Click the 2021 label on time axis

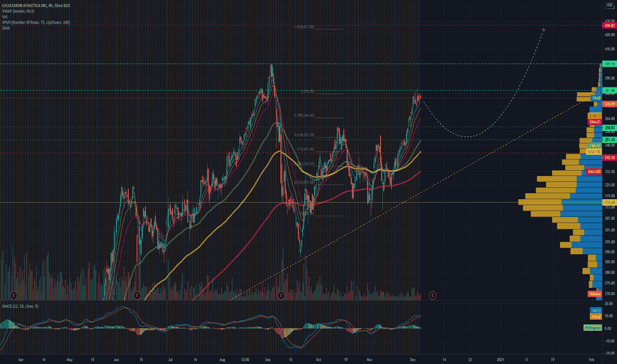[x=500, y=359]
